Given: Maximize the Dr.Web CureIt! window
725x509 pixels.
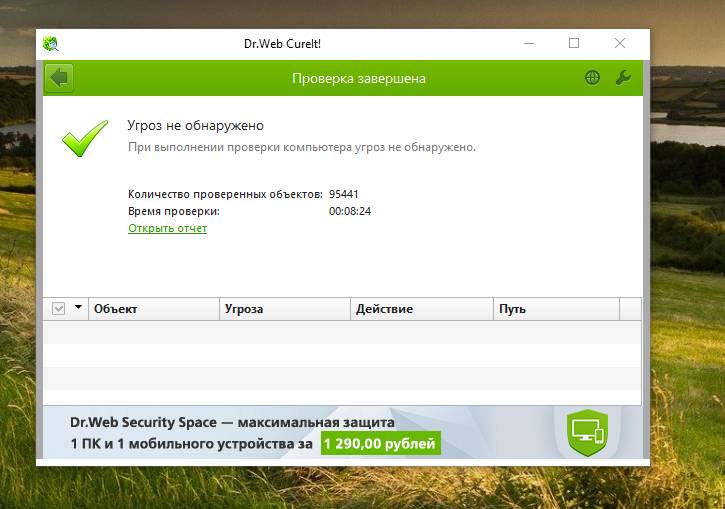Looking at the screenshot, I should click(x=574, y=43).
